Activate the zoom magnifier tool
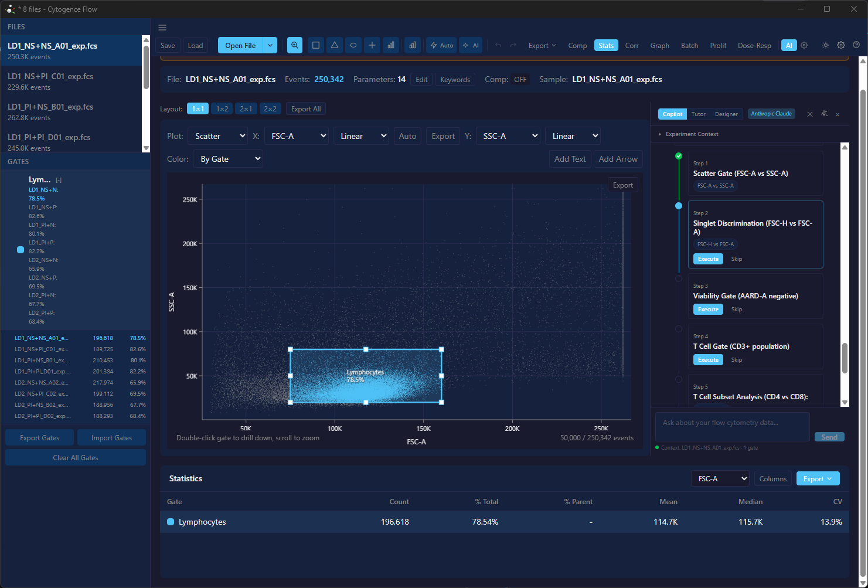 click(x=294, y=45)
